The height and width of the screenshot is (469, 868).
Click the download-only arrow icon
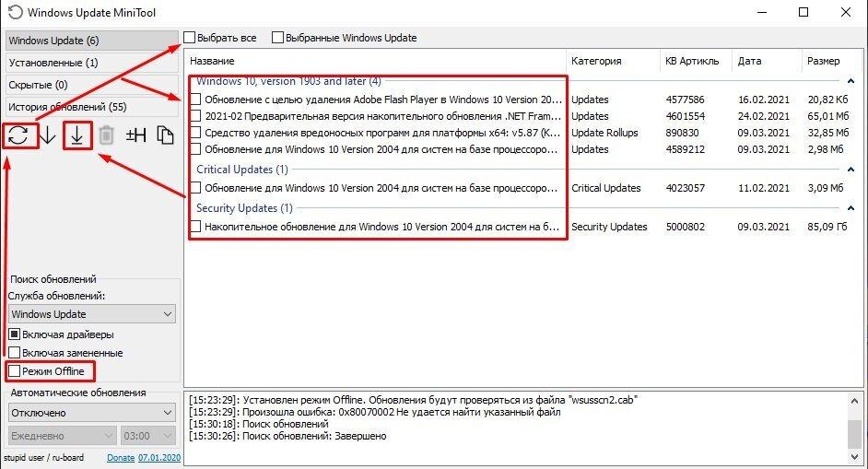pyautogui.click(x=48, y=135)
